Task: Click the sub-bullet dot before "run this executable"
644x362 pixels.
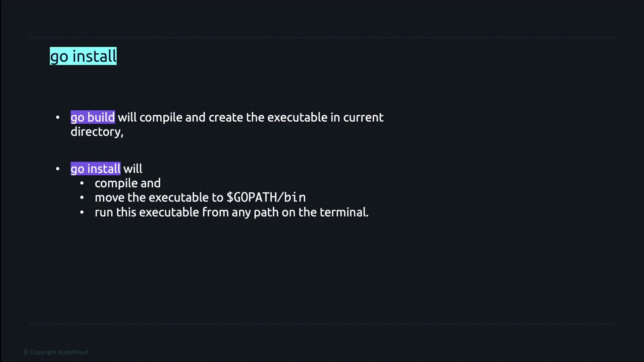Action: [x=82, y=212]
